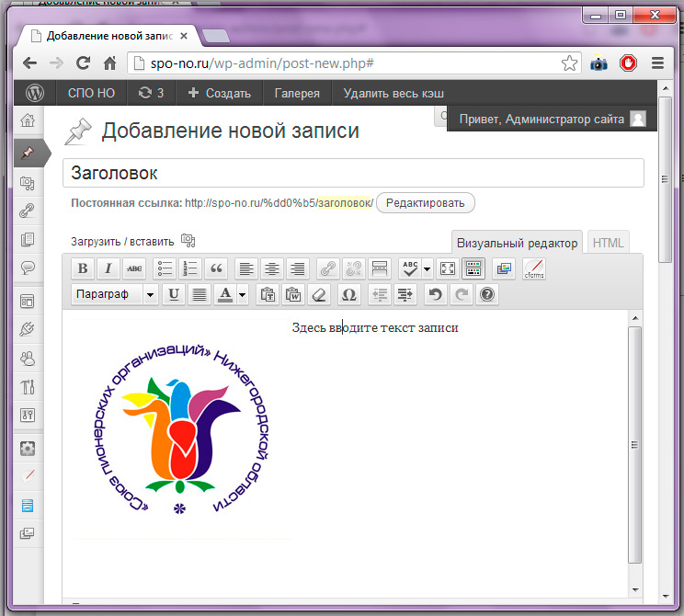Open Media library sidebar icon
The width and height of the screenshot is (684, 616).
(28, 183)
